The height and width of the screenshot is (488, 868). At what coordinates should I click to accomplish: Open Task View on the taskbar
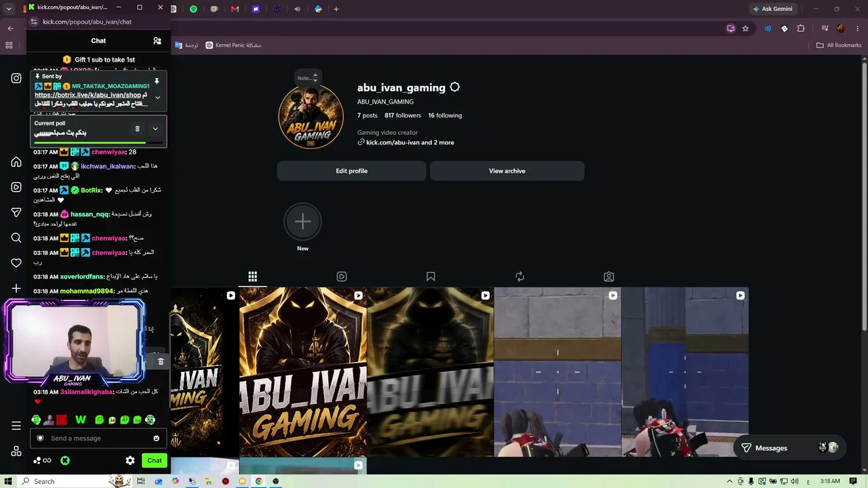(141, 481)
